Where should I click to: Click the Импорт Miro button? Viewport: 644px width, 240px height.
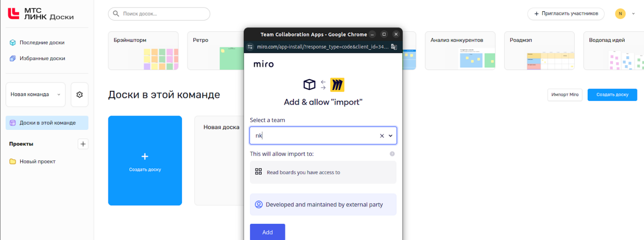565,95
